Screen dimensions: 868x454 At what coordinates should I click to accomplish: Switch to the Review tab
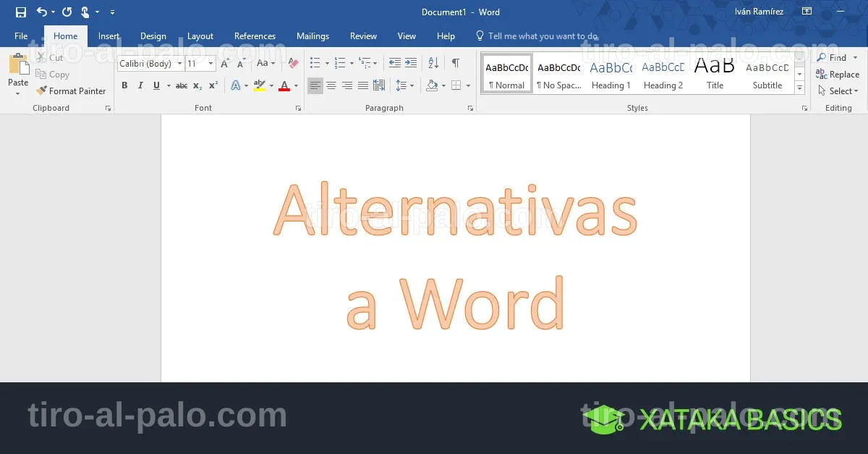pos(363,36)
